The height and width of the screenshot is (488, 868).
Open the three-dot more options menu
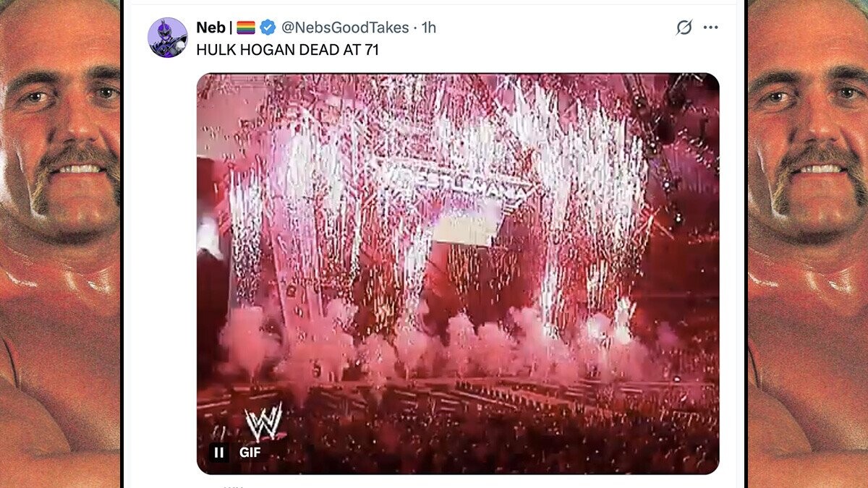click(x=711, y=27)
